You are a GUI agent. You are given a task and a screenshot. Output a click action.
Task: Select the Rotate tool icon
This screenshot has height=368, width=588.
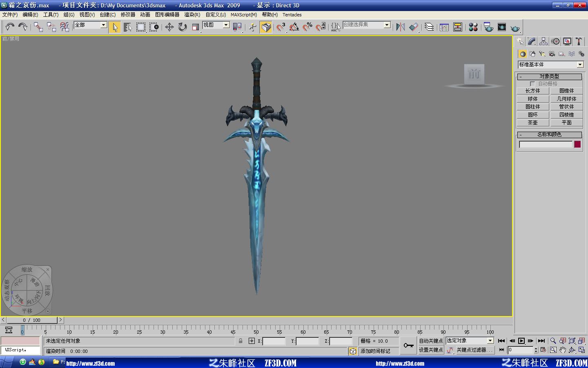[x=183, y=27]
